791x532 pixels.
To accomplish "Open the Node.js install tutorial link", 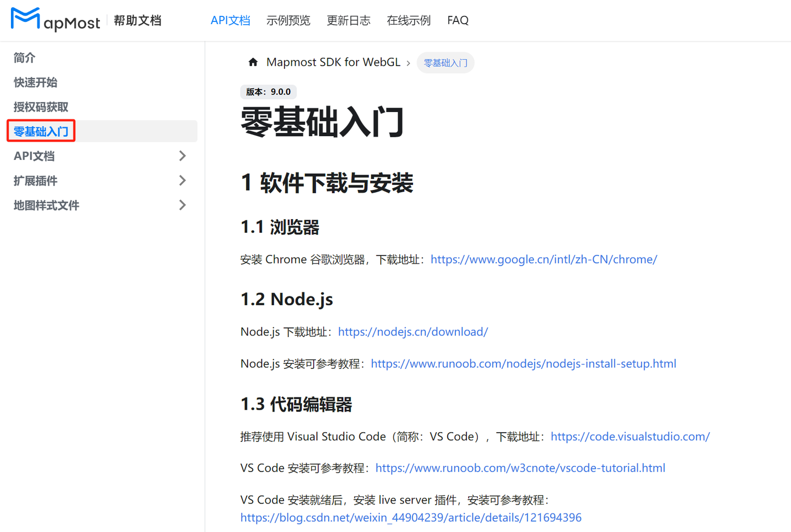I will click(x=523, y=363).
